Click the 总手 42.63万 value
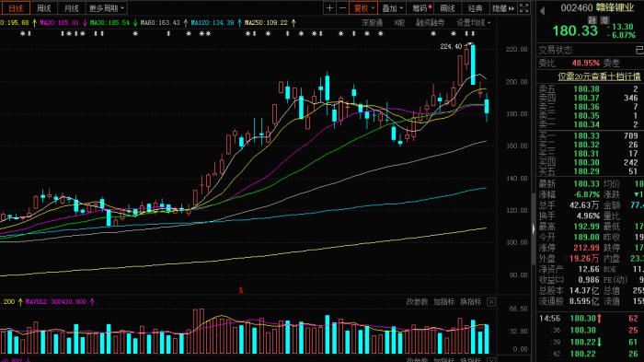The image size is (644, 362). (x=584, y=204)
